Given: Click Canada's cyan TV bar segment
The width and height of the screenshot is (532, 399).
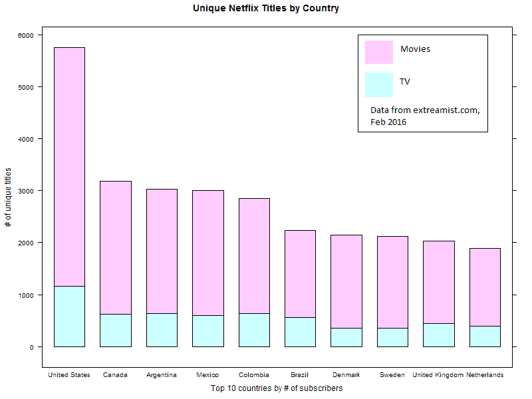Looking at the screenshot, I should pyautogui.click(x=116, y=331).
